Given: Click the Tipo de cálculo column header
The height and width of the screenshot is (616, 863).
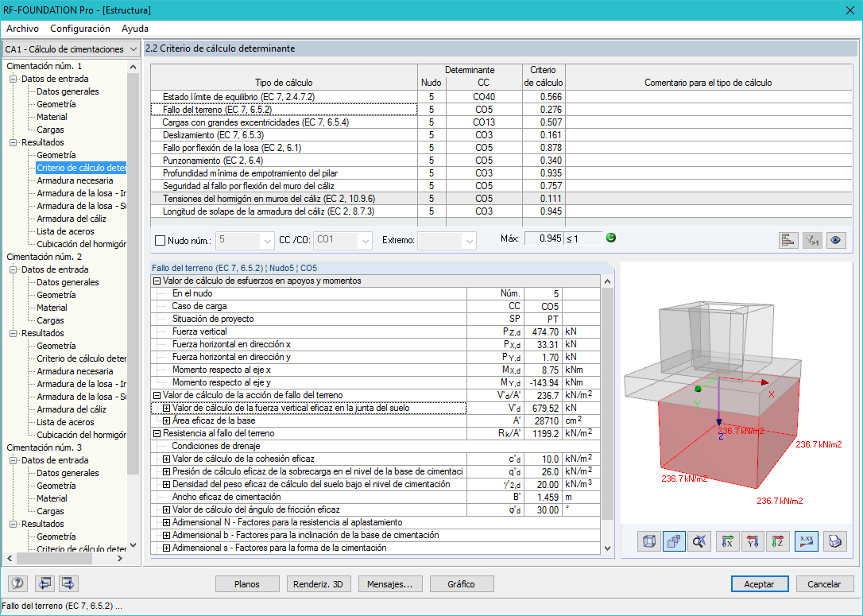Looking at the screenshot, I should pyautogui.click(x=284, y=83).
